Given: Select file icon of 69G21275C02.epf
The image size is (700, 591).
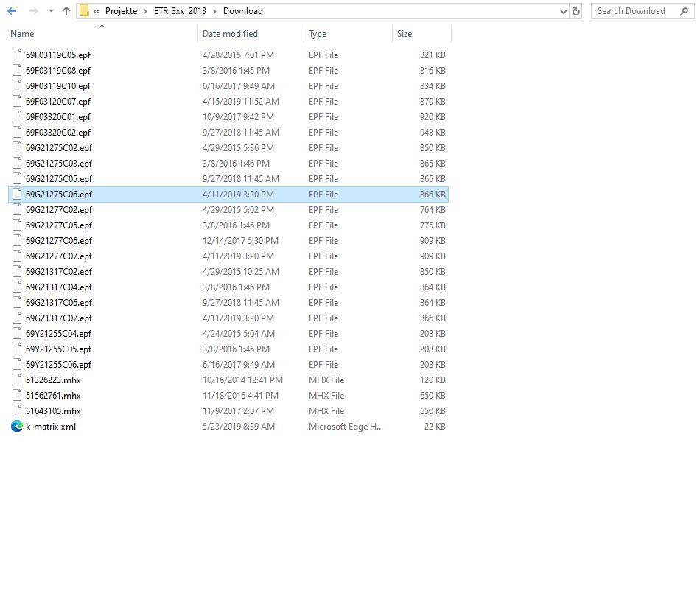Looking at the screenshot, I should tap(17, 147).
